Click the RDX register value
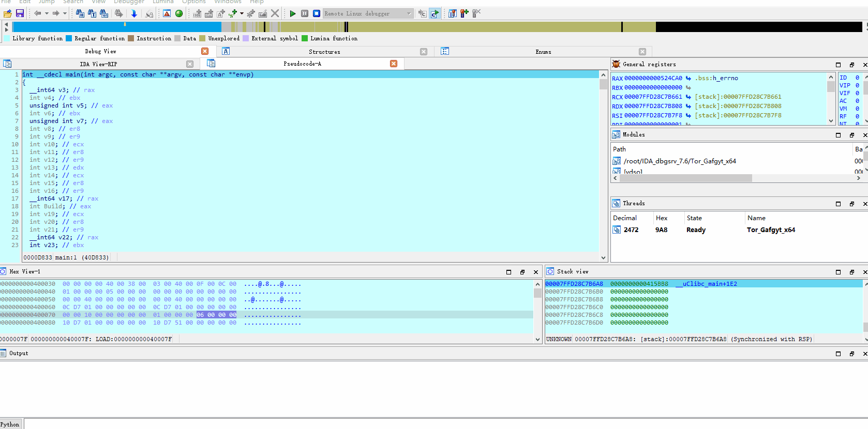Screen dimensions: 868x429 (653, 106)
